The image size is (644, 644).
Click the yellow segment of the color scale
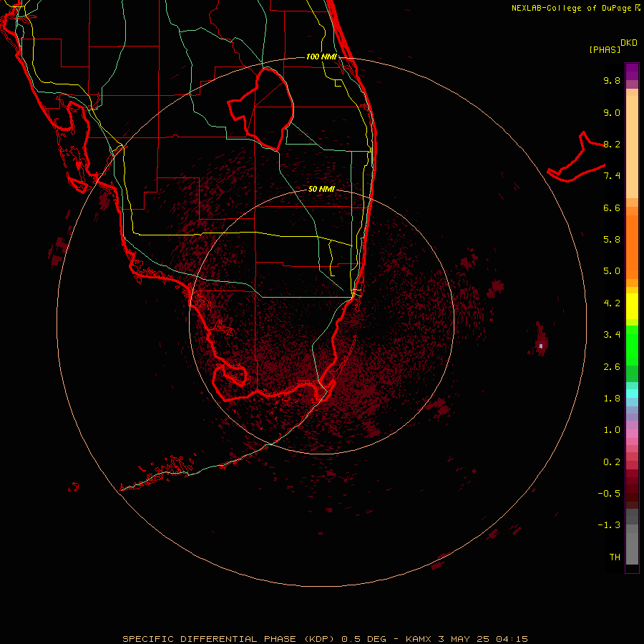click(x=632, y=306)
